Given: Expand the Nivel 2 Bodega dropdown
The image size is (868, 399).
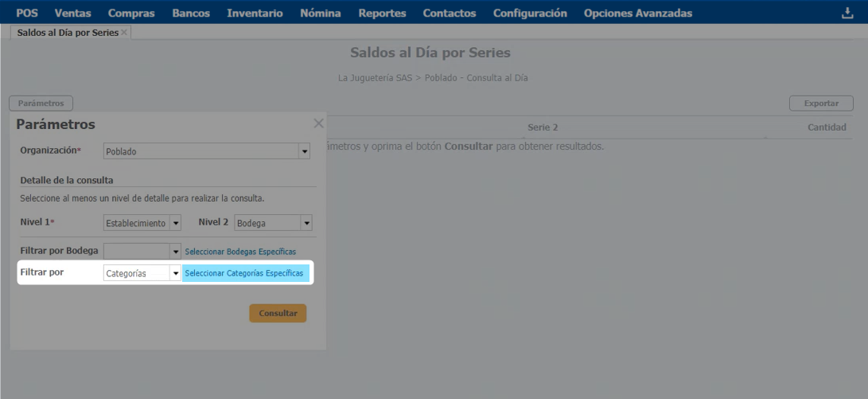Looking at the screenshot, I should pos(272,223).
